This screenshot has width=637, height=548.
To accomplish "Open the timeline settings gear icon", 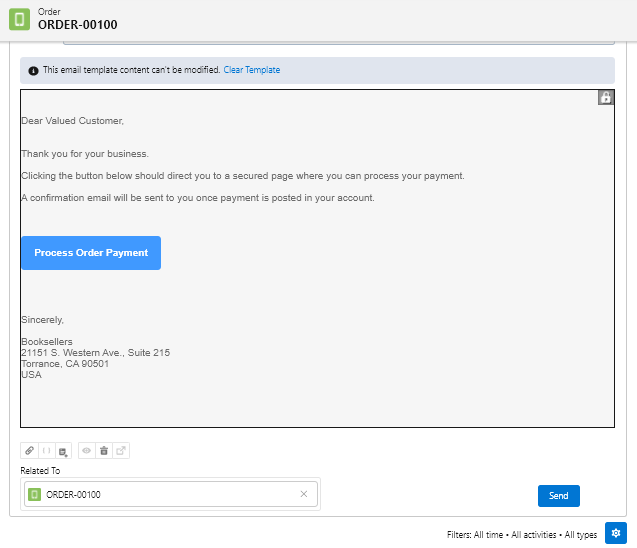I will pos(616,533).
